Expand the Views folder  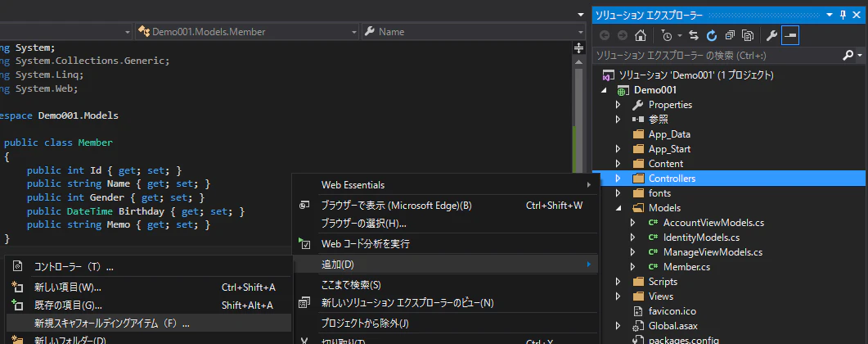point(618,296)
